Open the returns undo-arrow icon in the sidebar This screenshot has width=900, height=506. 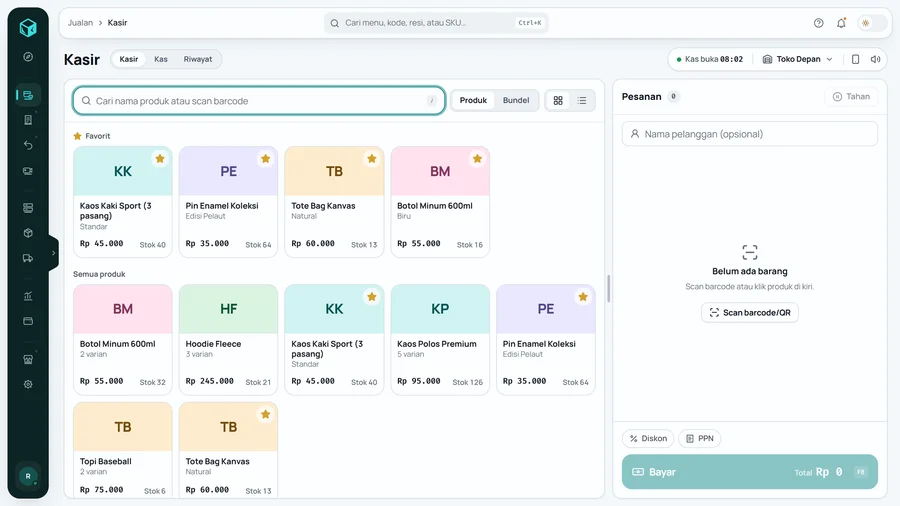[x=28, y=145]
